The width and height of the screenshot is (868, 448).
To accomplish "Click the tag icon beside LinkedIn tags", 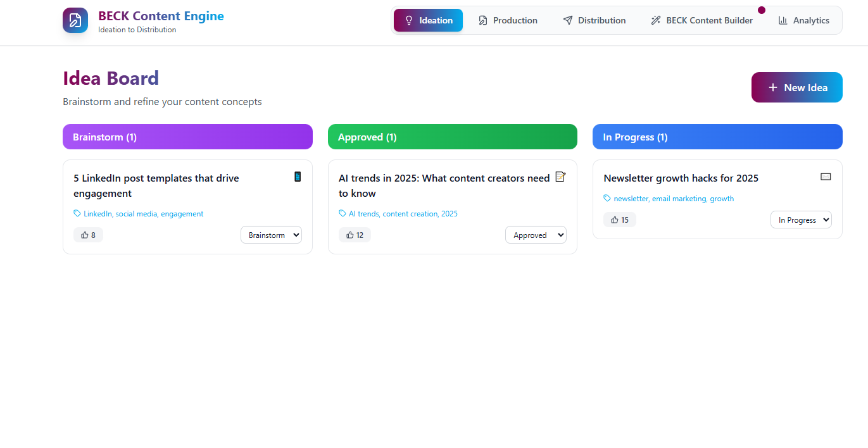I will 77,214.
